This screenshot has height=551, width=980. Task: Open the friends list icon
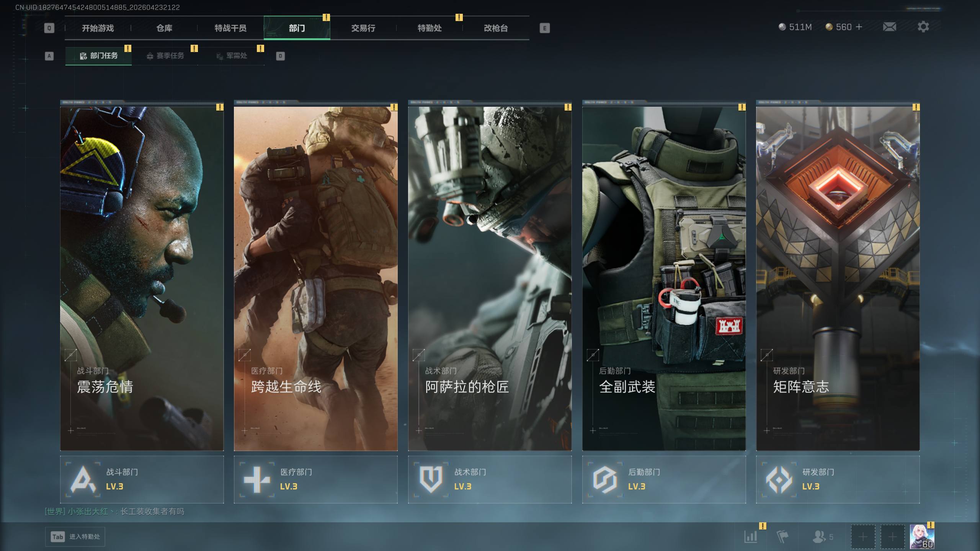[819, 536]
